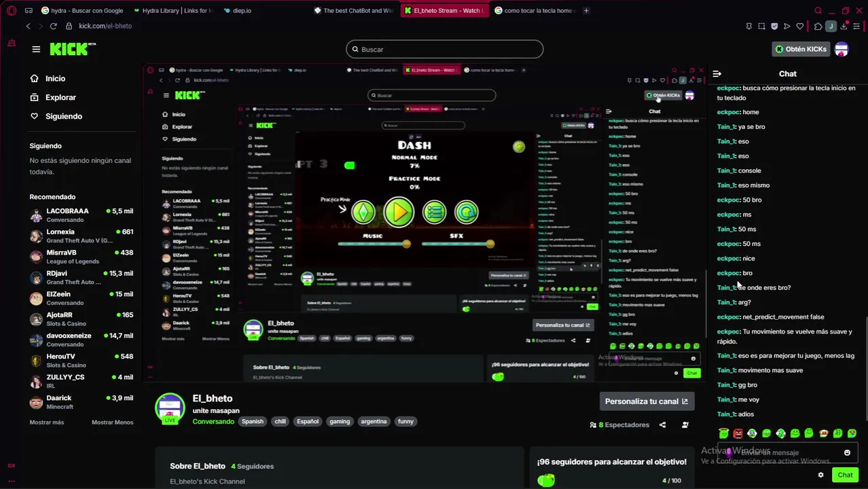Open HerouTV channel in Recomendado

82,361
